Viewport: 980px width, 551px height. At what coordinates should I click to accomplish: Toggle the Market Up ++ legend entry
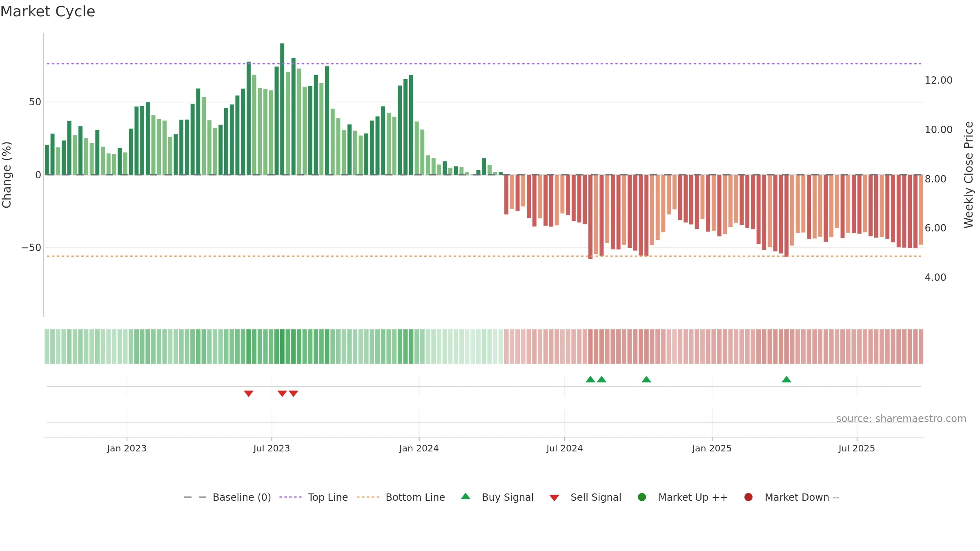point(683,497)
